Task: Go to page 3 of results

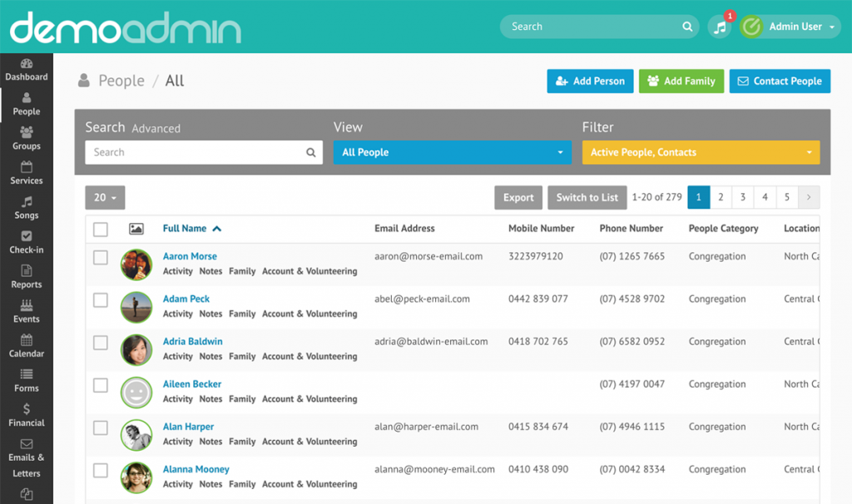Action: (x=742, y=197)
